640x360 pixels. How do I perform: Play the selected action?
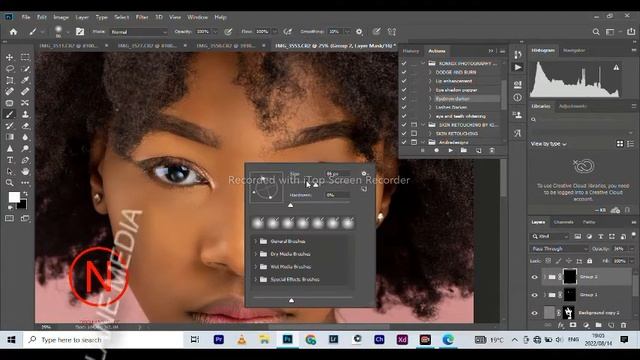tap(450, 151)
